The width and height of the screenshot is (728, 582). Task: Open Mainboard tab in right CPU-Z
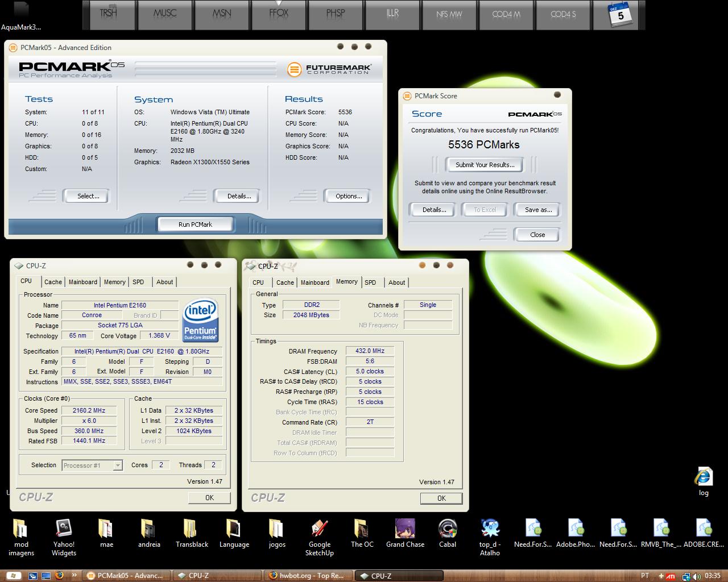click(315, 282)
